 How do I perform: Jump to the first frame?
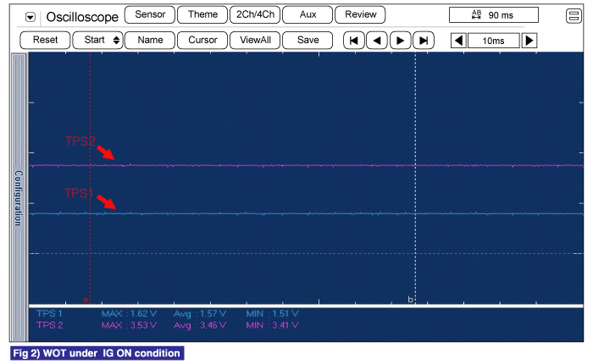click(354, 41)
